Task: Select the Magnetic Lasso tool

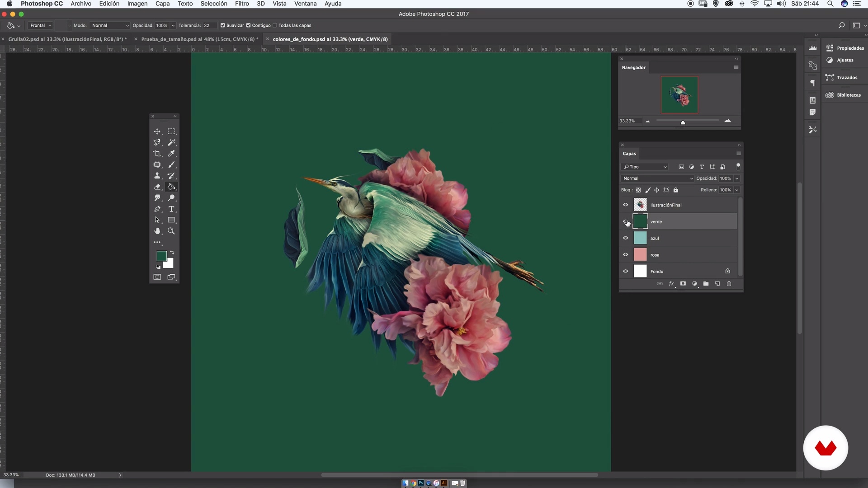Action: click(157, 142)
